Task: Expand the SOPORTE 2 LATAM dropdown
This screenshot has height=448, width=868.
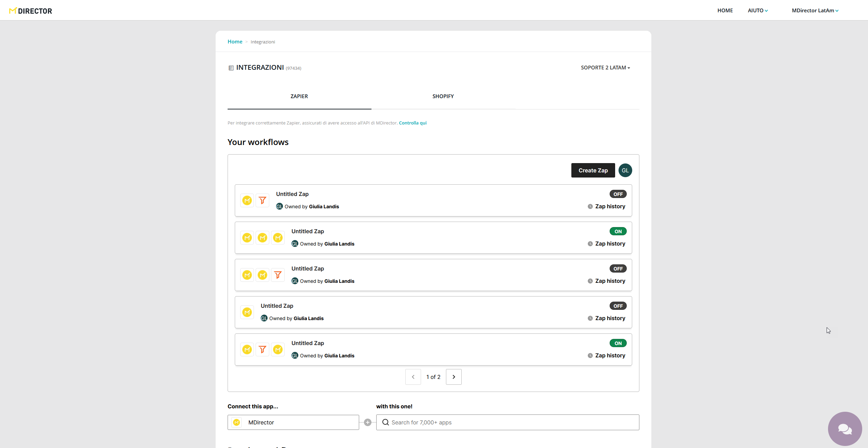Action: click(x=605, y=68)
